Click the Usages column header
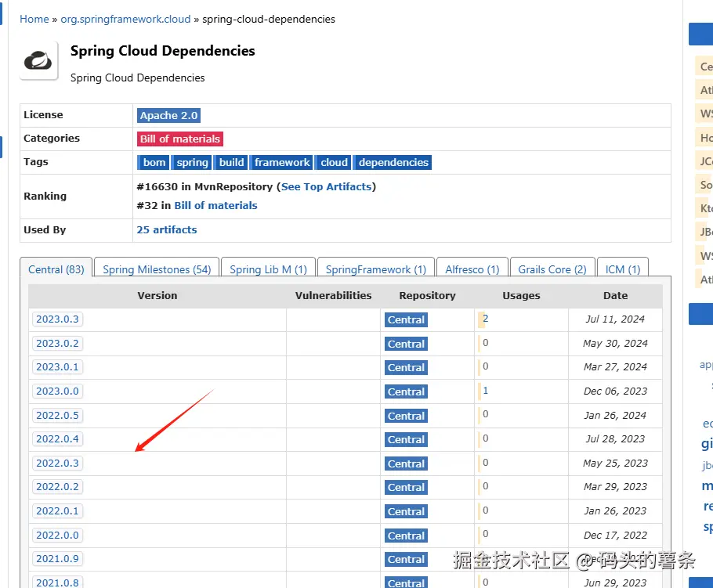 (x=521, y=296)
